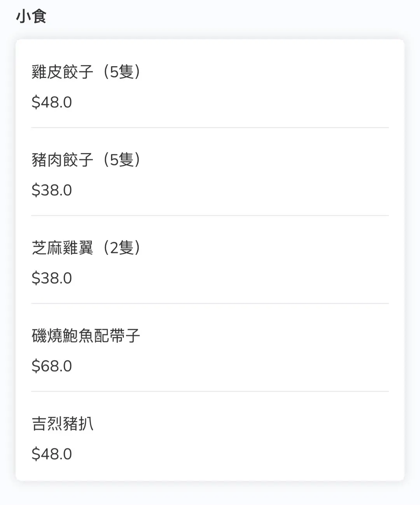The image size is (420, 505).
Task: Tap the $38.0 price under 芝麻雞翼
Action: point(52,278)
